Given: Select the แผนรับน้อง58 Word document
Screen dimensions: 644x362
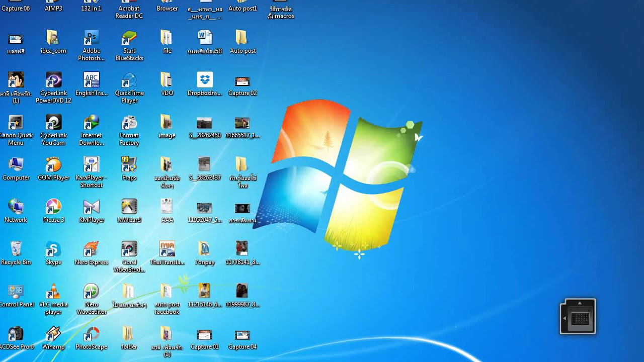Looking at the screenshot, I should point(205,39).
